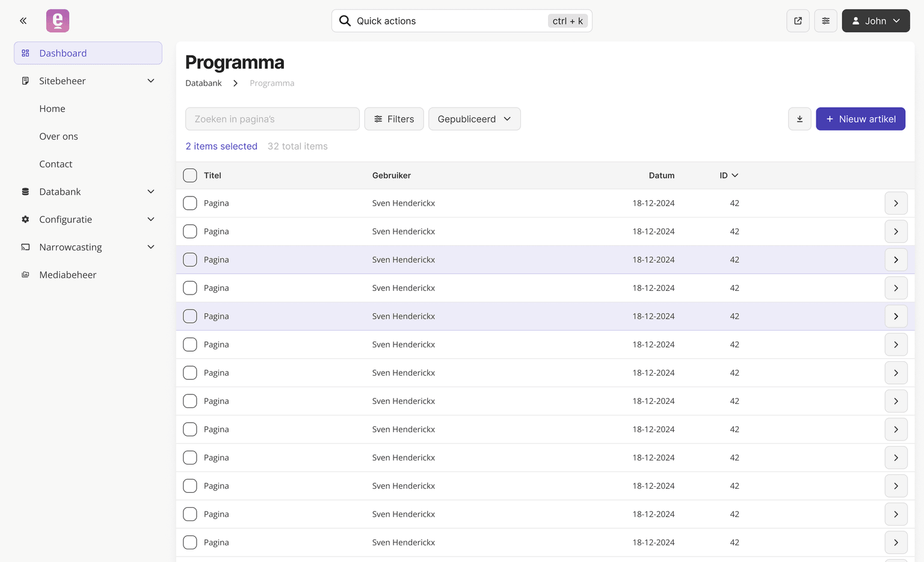The height and width of the screenshot is (562, 924).
Task: Collapse the sidebar with double-chevron icon
Action: click(x=23, y=21)
